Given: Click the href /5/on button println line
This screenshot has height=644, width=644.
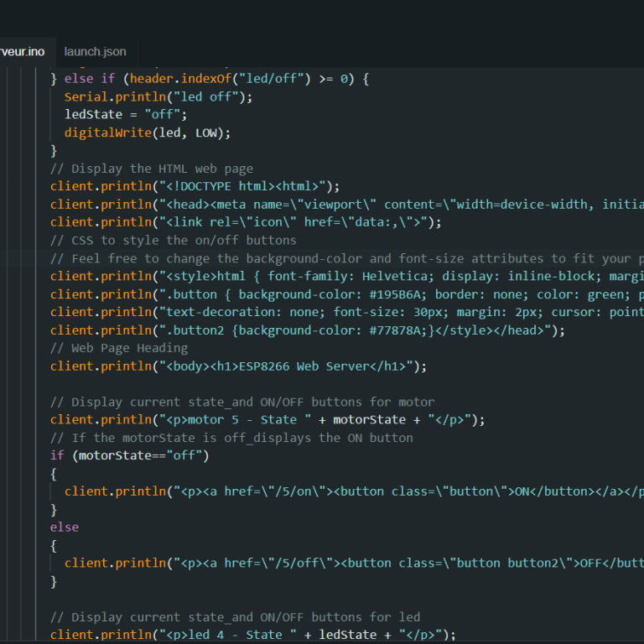Looking at the screenshot, I should pyautogui.click(x=354, y=491).
